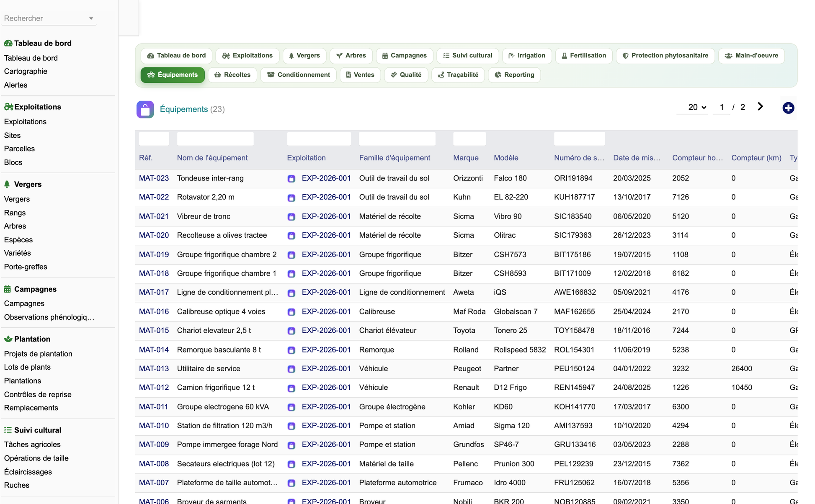Open Opérations de taille in the sidebar
This screenshot has width=815, height=504.
36,458
